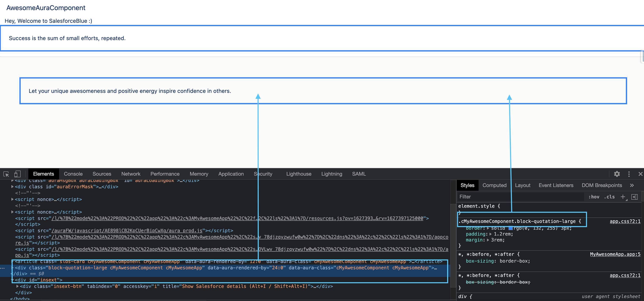Open the MyAwesomeApp.app:5 source link

tap(615, 254)
